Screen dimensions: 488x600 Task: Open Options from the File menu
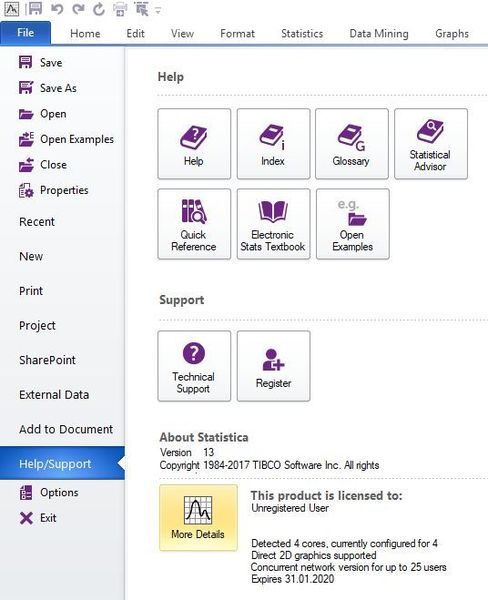[49, 492]
